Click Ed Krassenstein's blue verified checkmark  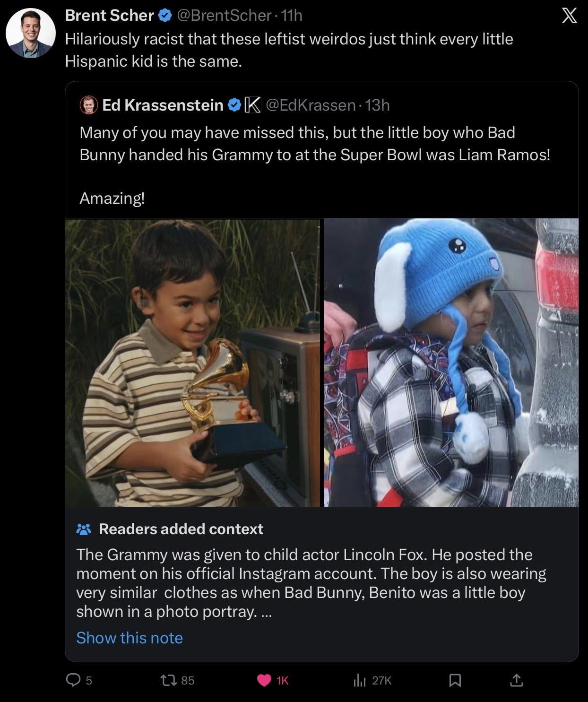coord(234,105)
